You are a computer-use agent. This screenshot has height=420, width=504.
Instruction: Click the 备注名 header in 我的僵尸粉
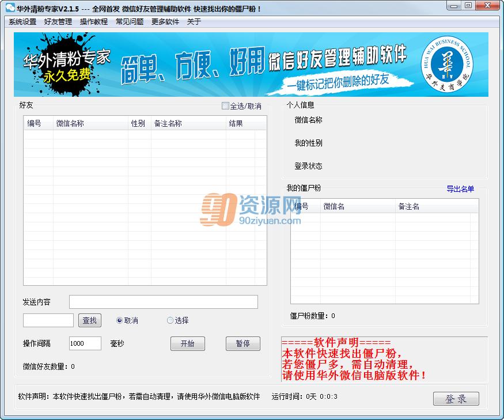click(433, 206)
